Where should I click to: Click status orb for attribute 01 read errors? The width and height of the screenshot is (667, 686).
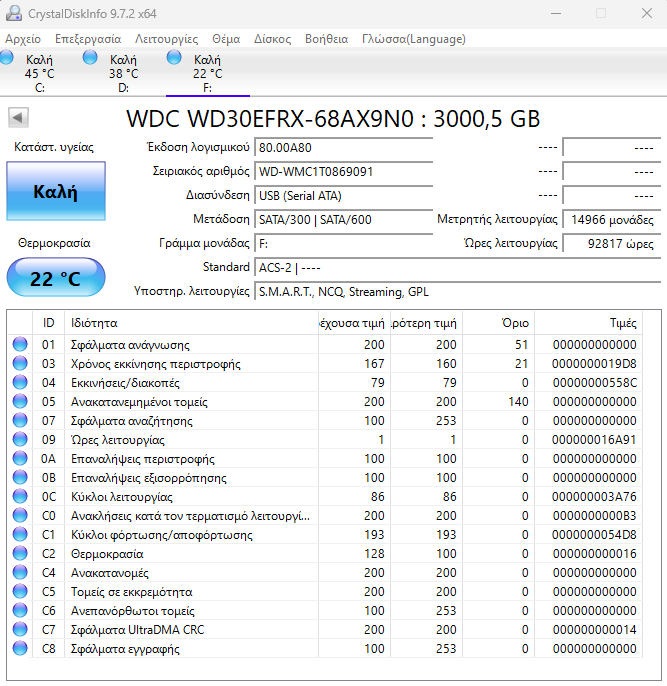click(20, 345)
